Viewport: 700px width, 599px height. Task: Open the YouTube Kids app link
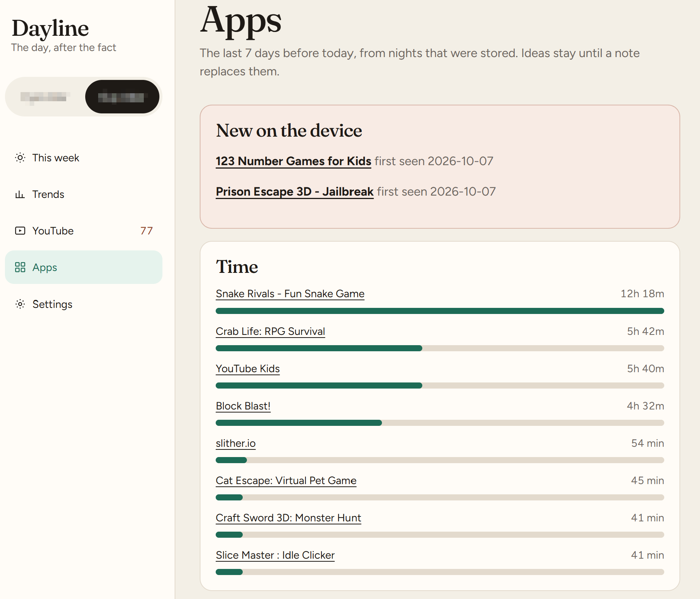coord(248,369)
